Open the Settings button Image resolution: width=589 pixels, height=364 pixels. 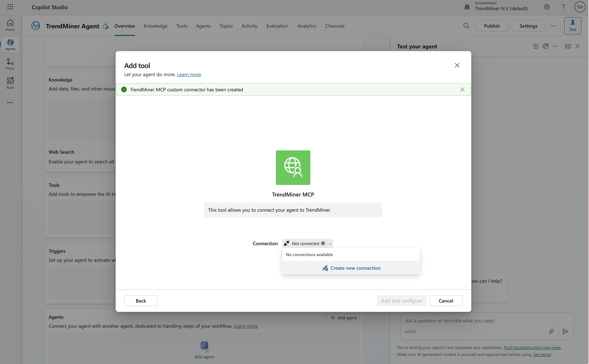[x=528, y=26]
